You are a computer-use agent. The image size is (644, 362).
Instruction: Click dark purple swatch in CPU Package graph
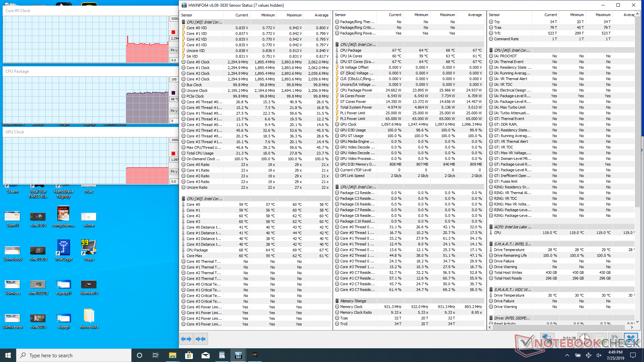[173, 93]
